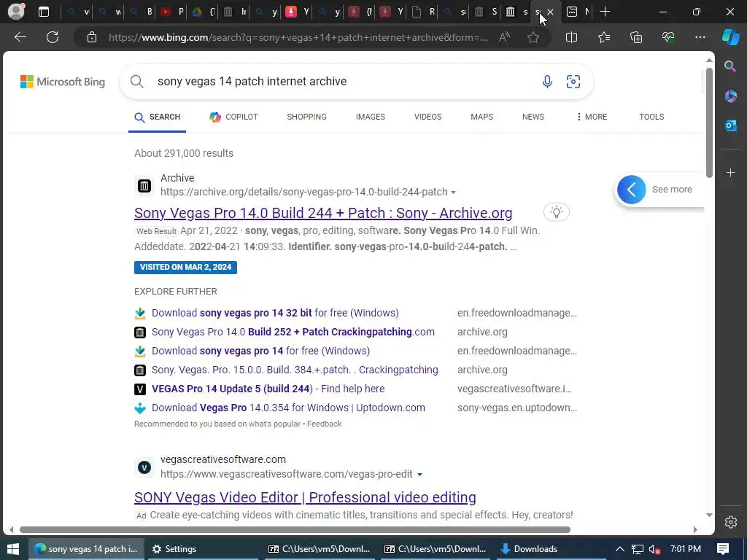Open Copilot in the Edge sidebar
The height and width of the screenshot is (560, 747).
pos(730,37)
